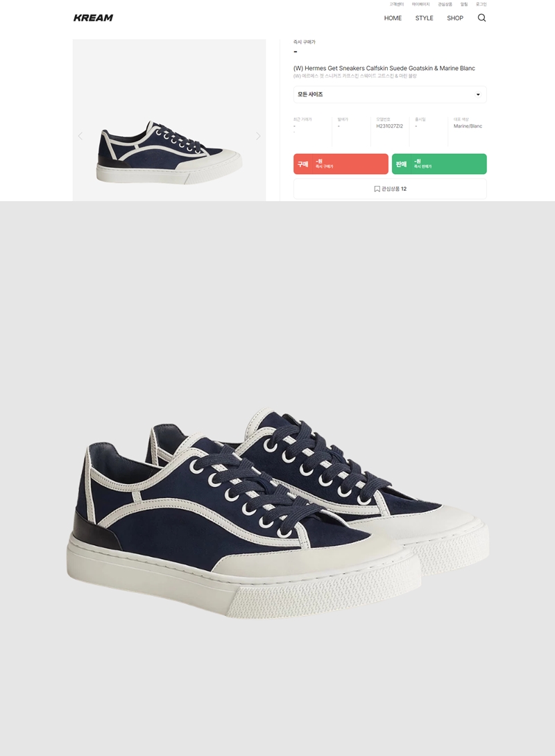Open 알림 notifications link
Image resolution: width=555 pixels, height=756 pixels.
pyautogui.click(x=464, y=4)
